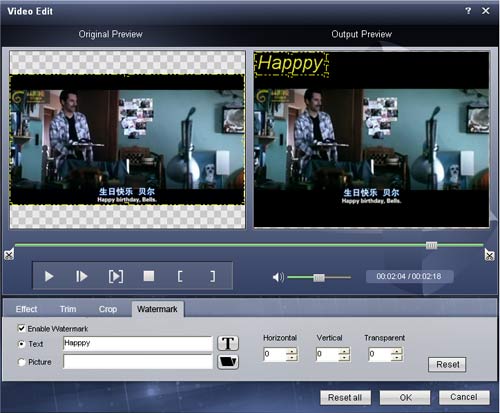This screenshot has width=500, height=413.
Task: Click the playback timeline slider handle
Action: coord(431,246)
